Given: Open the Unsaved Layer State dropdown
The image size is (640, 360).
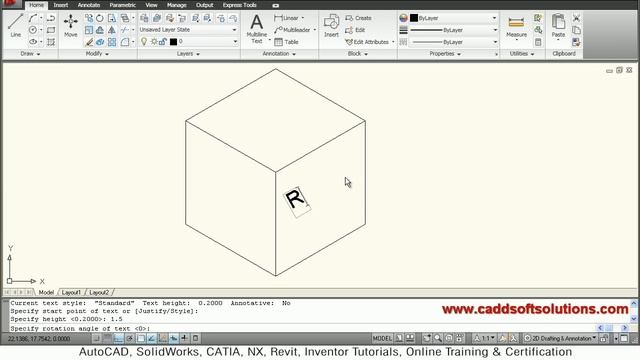Looking at the screenshot, I should pos(188,30).
